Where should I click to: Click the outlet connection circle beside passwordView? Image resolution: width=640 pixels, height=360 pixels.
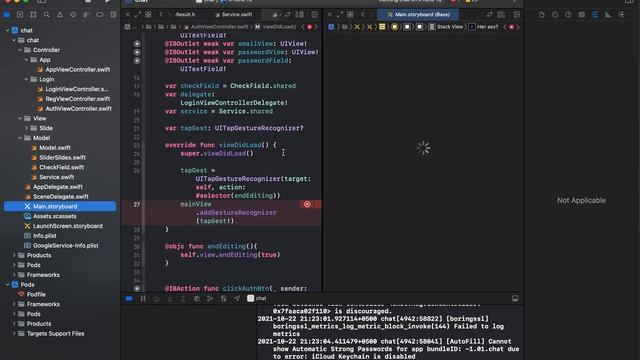137,52
